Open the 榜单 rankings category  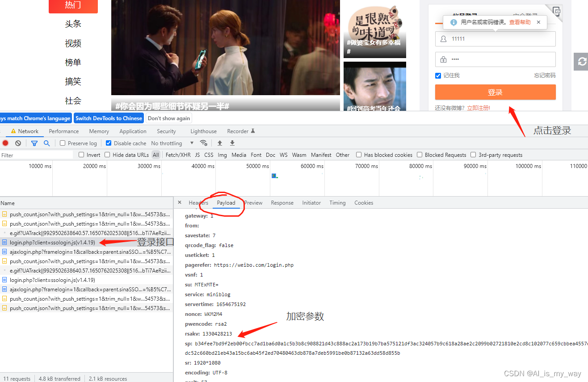point(73,63)
